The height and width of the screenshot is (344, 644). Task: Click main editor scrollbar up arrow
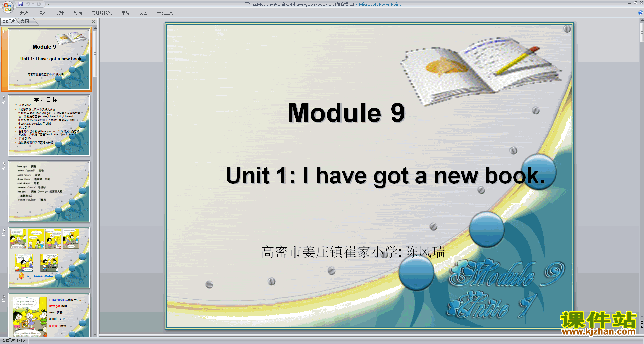coord(642,20)
